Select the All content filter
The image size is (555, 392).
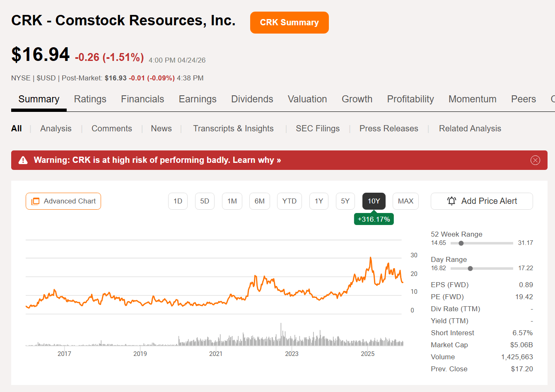coord(17,128)
